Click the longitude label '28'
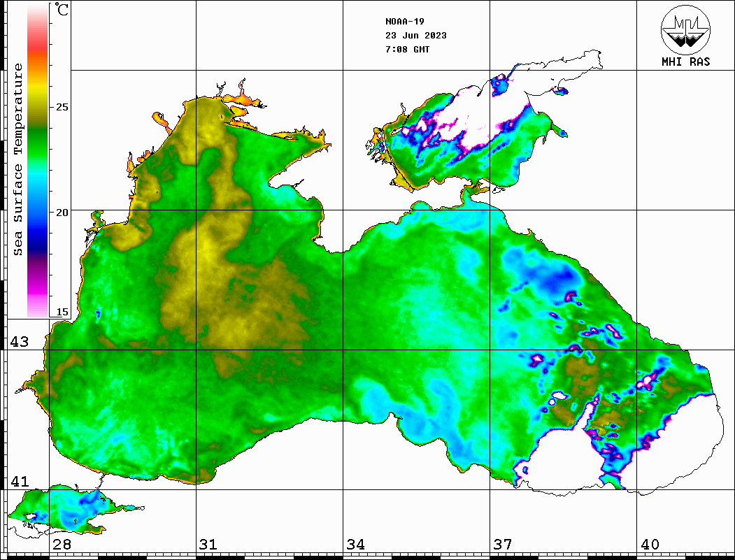This screenshot has height=560, width=735. coord(62,545)
